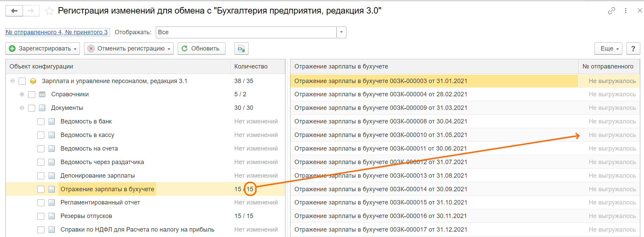Screen dimensions: 644x237
Task: Click document icon of Ведомость через раздатчика
Action: coord(52,162)
